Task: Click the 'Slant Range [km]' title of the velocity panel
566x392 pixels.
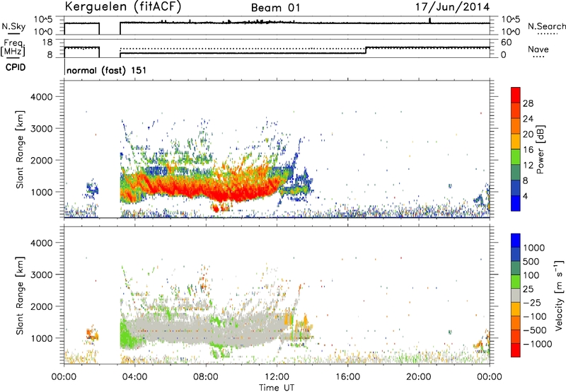Action: coord(20,295)
